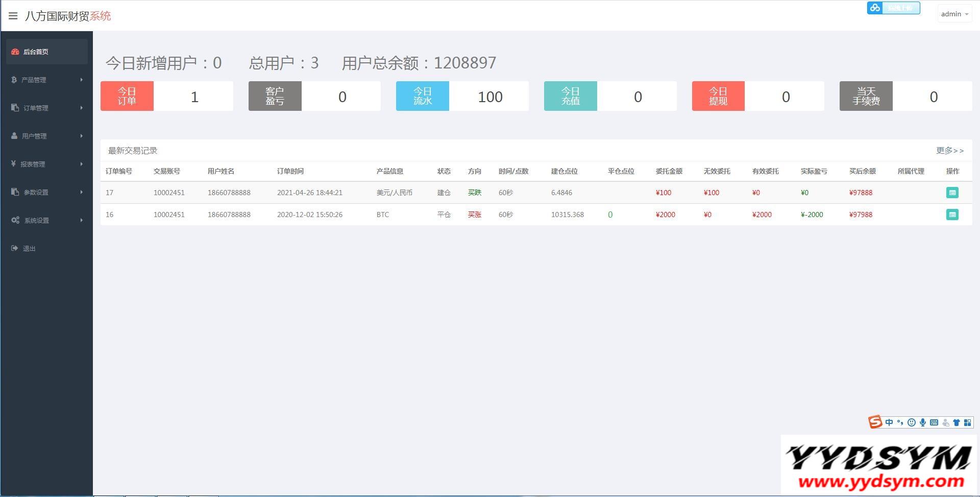Click the Yen icon beside 报表管理
The width and height of the screenshot is (980, 497).
(x=14, y=164)
